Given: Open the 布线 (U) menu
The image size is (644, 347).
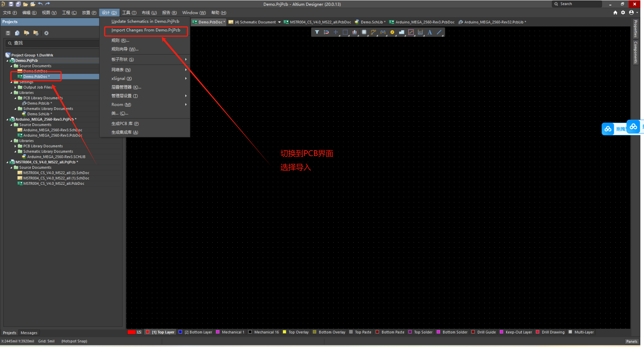Looking at the screenshot, I should pos(149,13).
